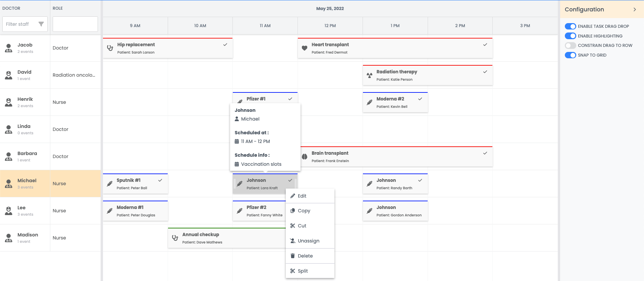Click the 3 PM time header

coord(525,26)
